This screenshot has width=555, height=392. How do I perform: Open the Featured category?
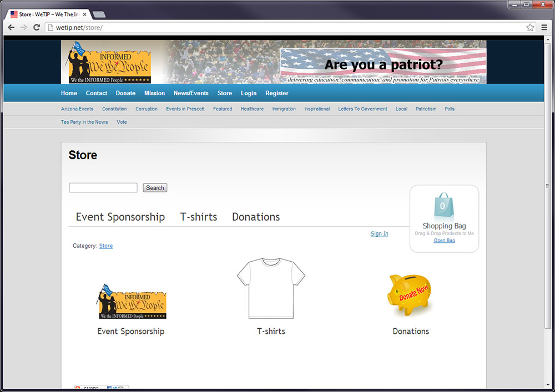223,109
